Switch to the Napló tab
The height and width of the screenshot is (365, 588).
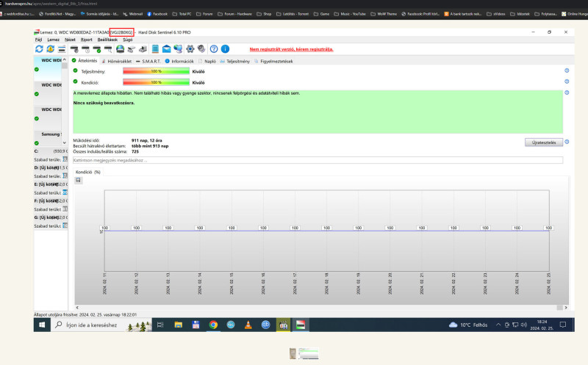click(207, 61)
